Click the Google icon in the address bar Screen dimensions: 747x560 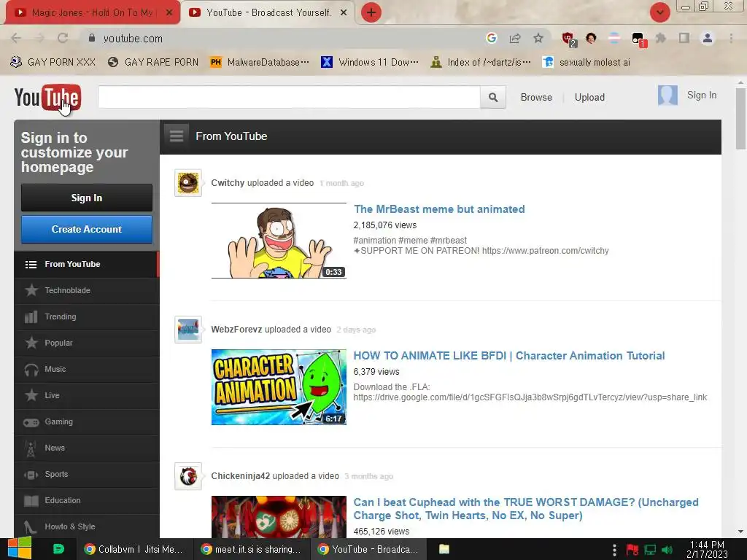click(x=492, y=38)
